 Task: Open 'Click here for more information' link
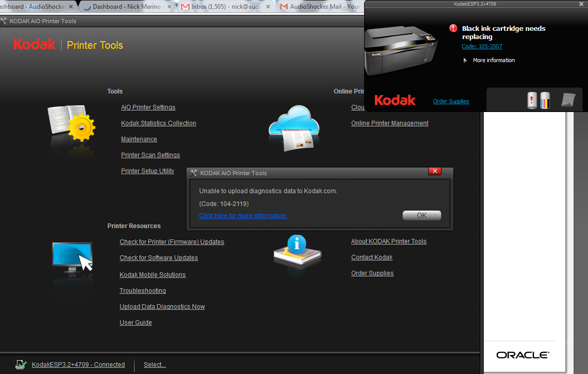click(x=243, y=216)
